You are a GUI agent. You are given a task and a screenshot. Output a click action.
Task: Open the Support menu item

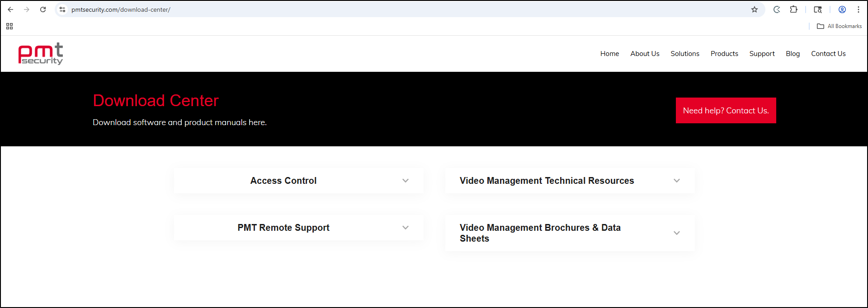tap(762, 54)
